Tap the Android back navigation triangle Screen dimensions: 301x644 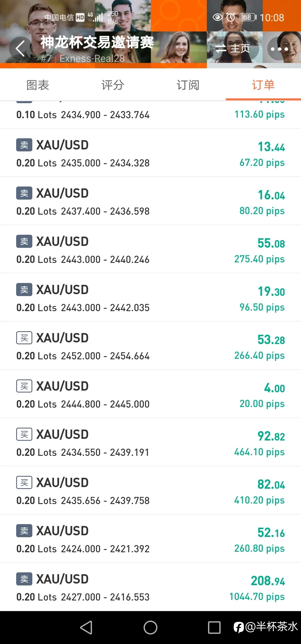point(86,628)
